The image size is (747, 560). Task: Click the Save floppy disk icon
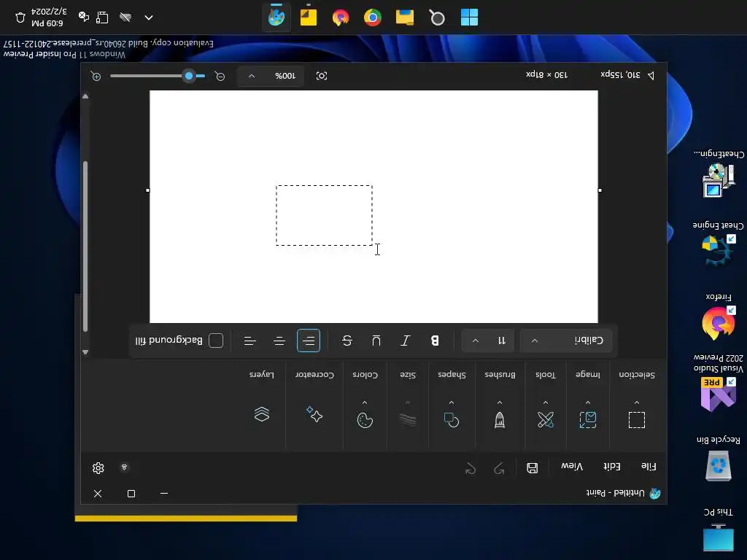coord(532,467)
